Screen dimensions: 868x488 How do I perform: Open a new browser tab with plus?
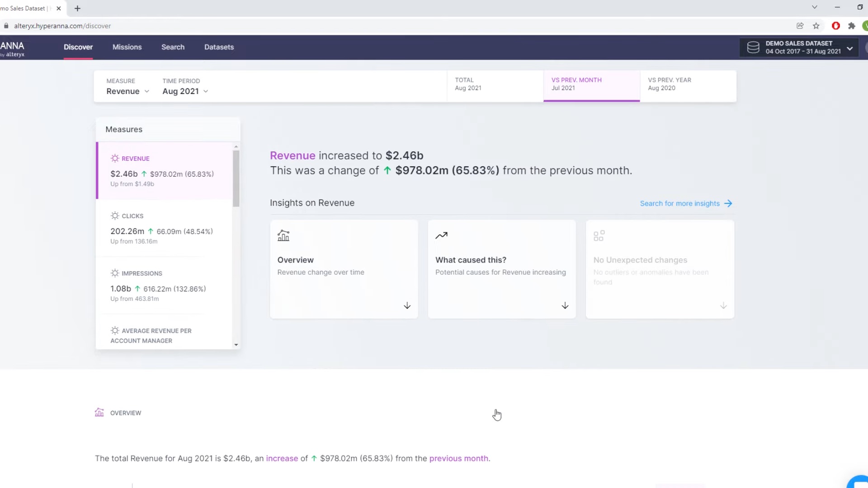pyautogui.click(x=77, y=8)
